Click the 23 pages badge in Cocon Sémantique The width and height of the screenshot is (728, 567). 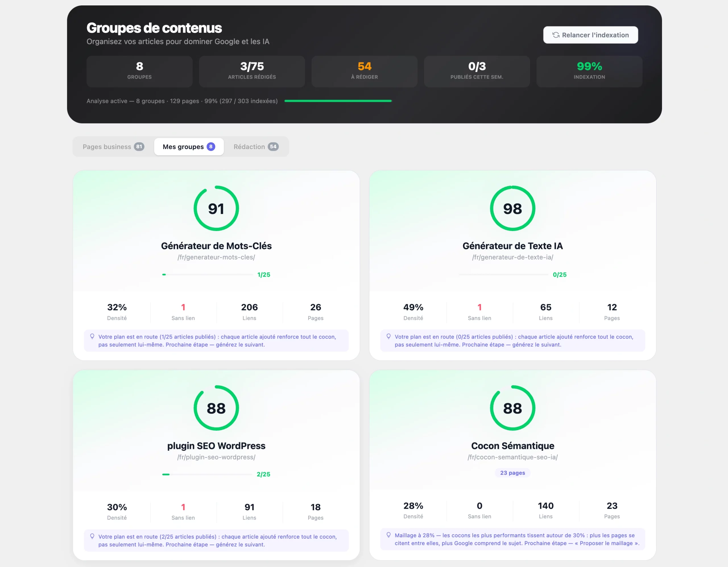513,473
